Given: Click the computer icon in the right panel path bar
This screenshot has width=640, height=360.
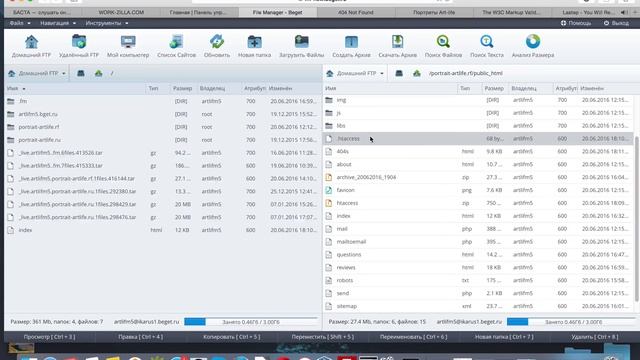Looking at the screenshot, I should pos(399,73).
